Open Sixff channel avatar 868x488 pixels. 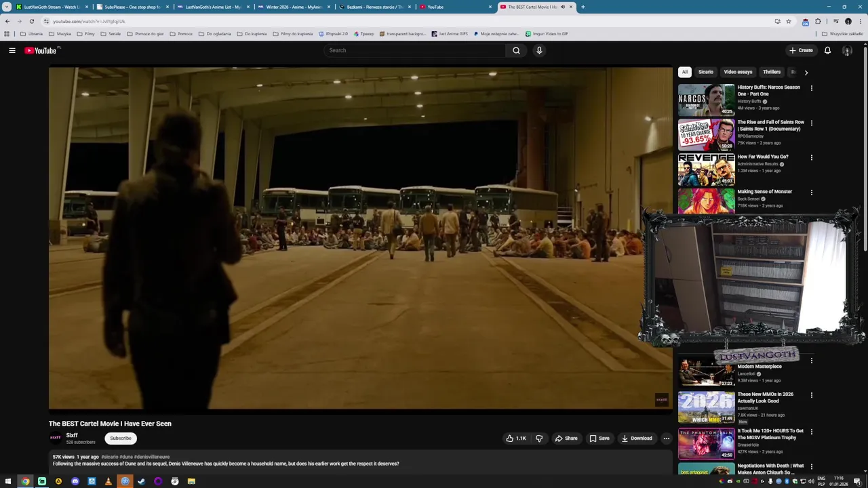(56, 438)
